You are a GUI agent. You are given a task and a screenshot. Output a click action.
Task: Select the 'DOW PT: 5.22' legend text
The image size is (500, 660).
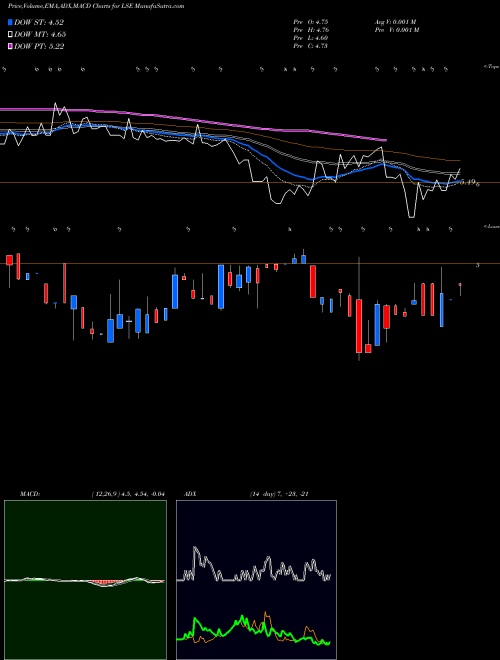(39, 46)
